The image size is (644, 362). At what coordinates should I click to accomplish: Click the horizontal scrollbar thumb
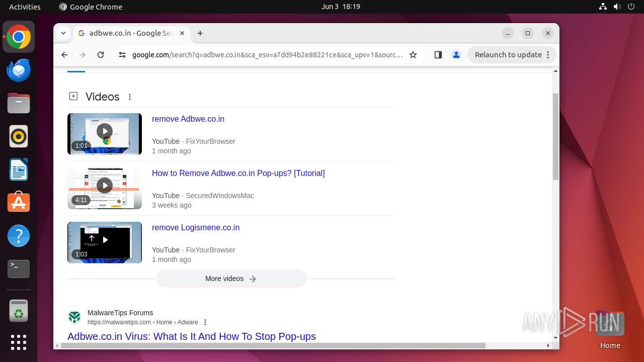[x=274, y=345]
